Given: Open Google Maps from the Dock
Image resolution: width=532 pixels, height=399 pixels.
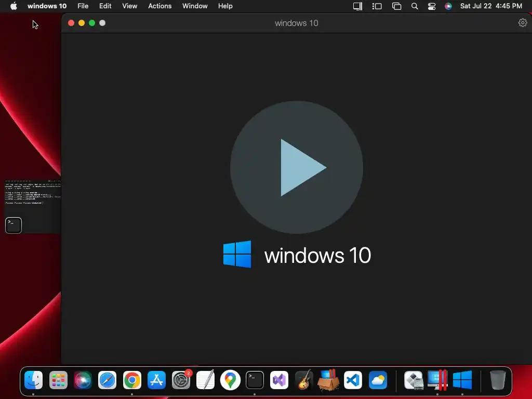Looking at the screenshot, I should click(x=230, y=380).
